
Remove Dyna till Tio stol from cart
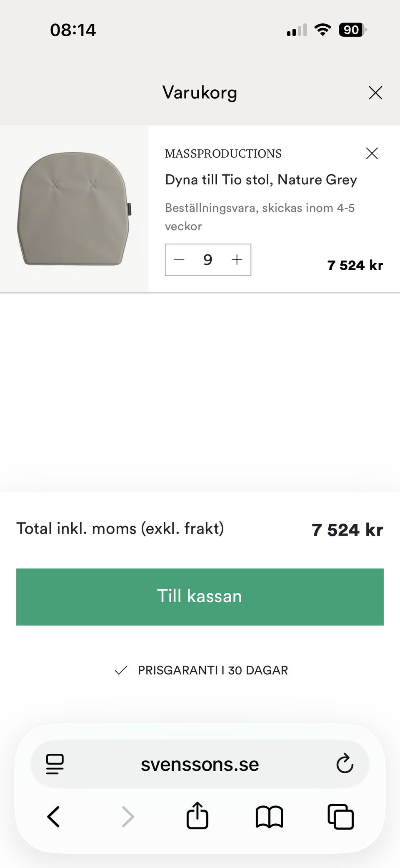(x=372, y=153)
